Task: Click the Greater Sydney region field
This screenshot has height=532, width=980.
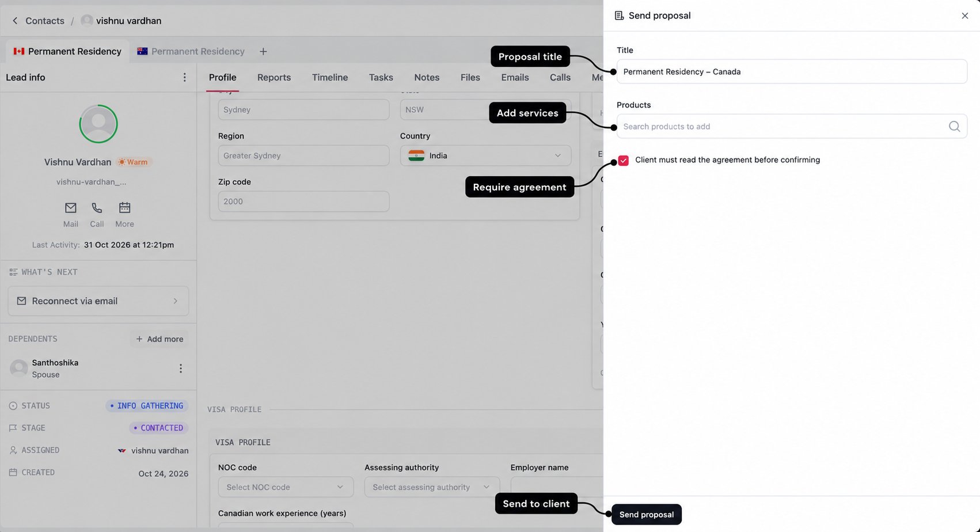Action: coord(303,155)
